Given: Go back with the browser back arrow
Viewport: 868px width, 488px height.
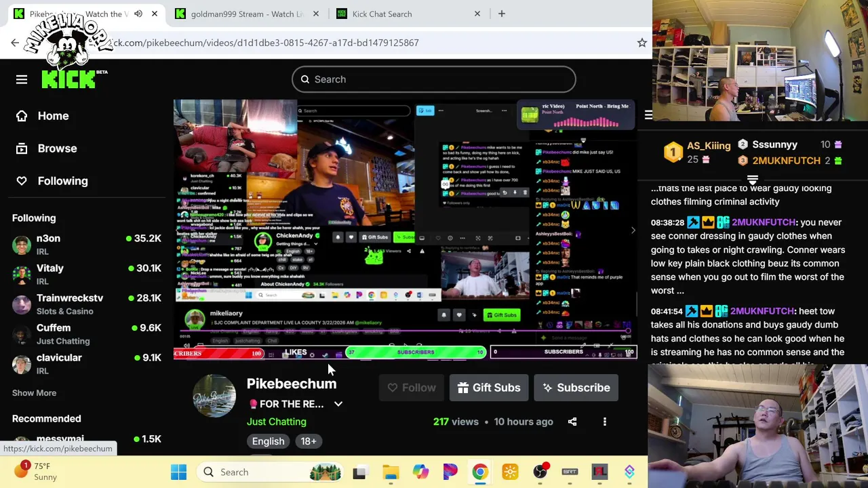Looking at the screenshot, I should pyautogui.click(x=15, y=43).
